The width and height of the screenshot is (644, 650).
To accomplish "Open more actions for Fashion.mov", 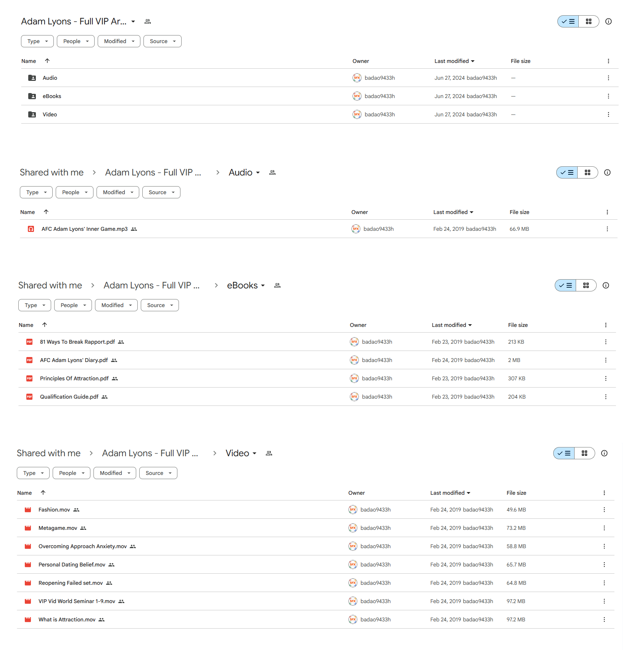I will [x=604, y=510].
